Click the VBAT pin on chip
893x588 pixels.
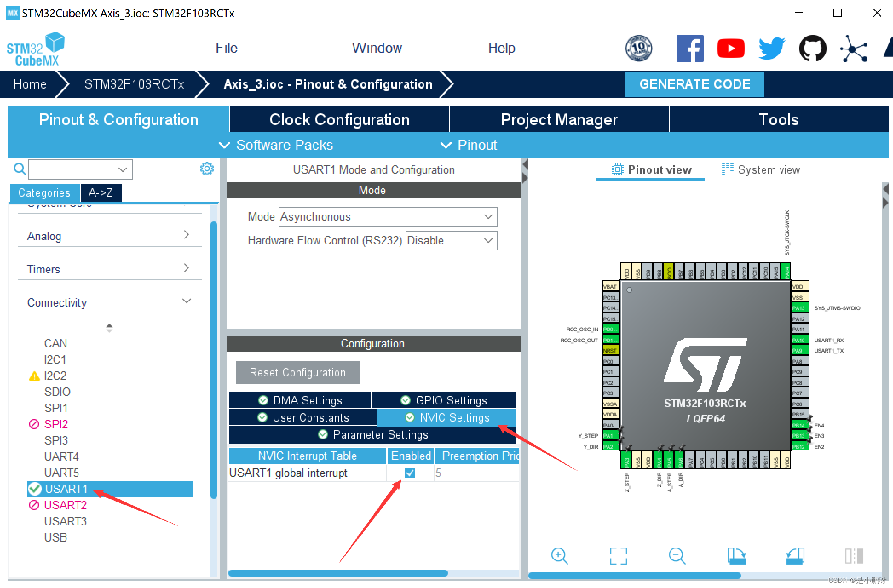pos(611,287)
